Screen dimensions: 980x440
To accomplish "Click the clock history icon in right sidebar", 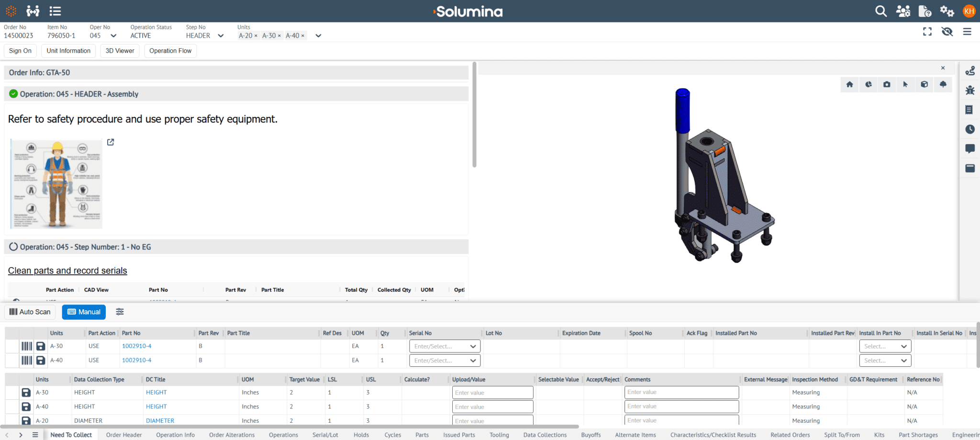I will click(970, 129).
